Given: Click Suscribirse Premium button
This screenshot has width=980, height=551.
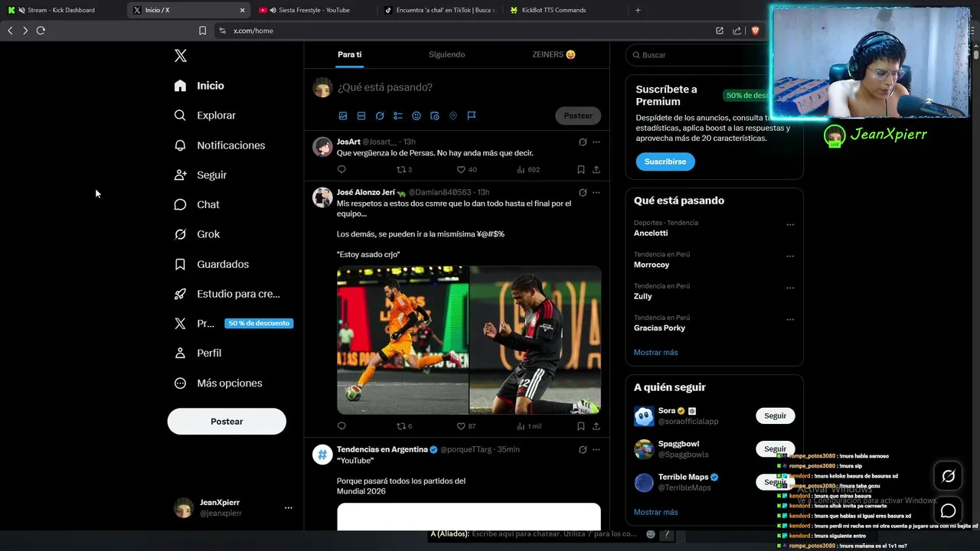Looking at the screenshot, I should pos(665,161).
